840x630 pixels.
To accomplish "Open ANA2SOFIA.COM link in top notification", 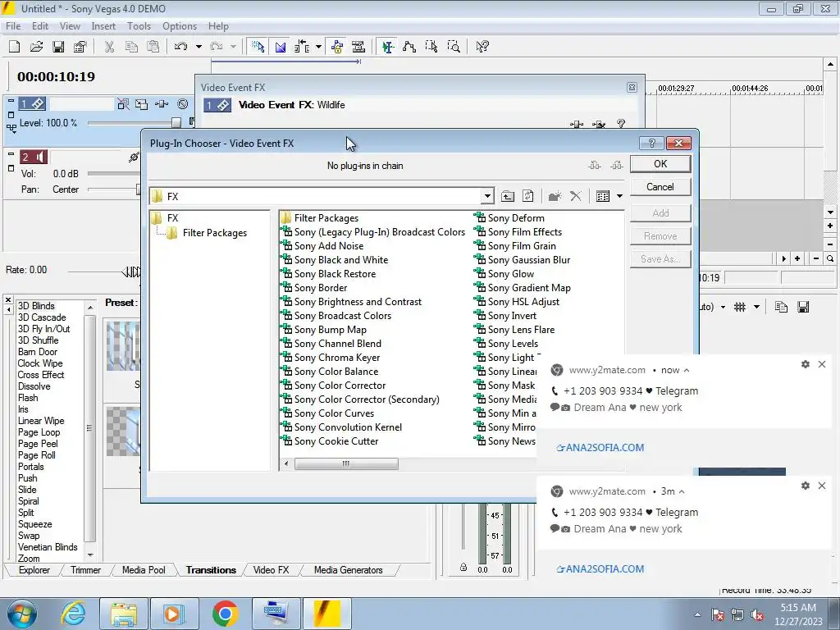I will [600, 447].
